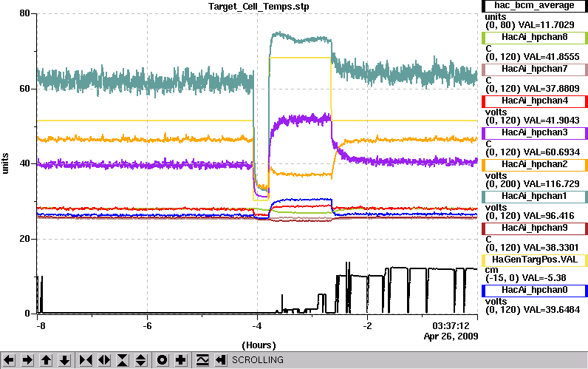Click the circle icon in the toolbar
Screen dimensions: 588x369
(163, 360)
